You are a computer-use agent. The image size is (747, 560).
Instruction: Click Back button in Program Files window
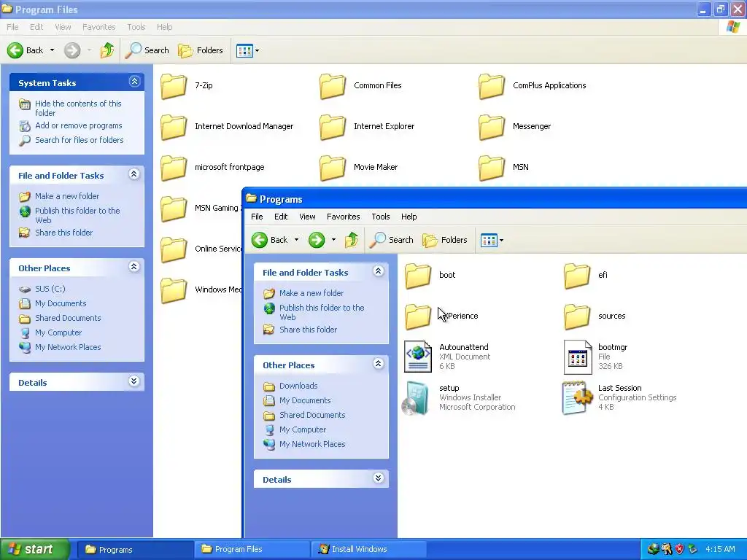point(26,50)
